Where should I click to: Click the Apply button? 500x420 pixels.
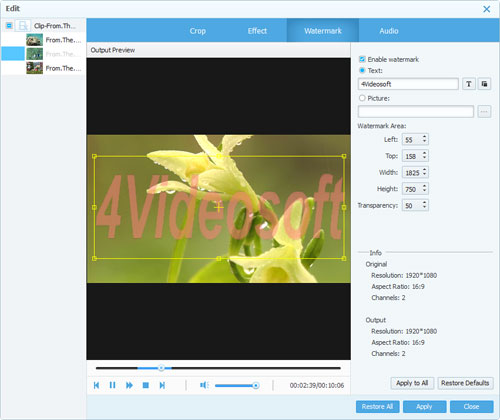(x=424, y=407)
